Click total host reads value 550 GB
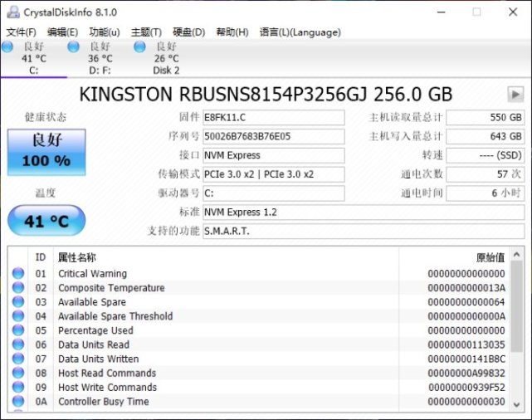The image size is (532, 420). click(x=486, y=117)
